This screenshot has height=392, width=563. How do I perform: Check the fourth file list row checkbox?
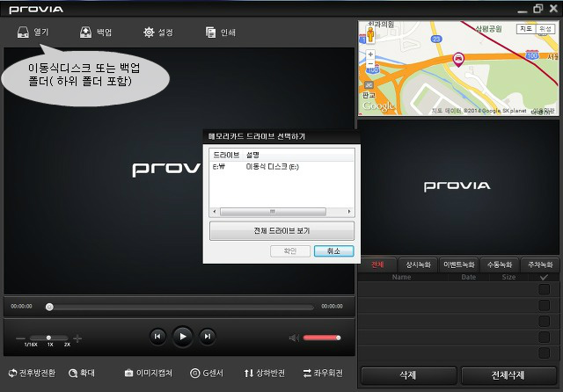(x=545, y=338)
